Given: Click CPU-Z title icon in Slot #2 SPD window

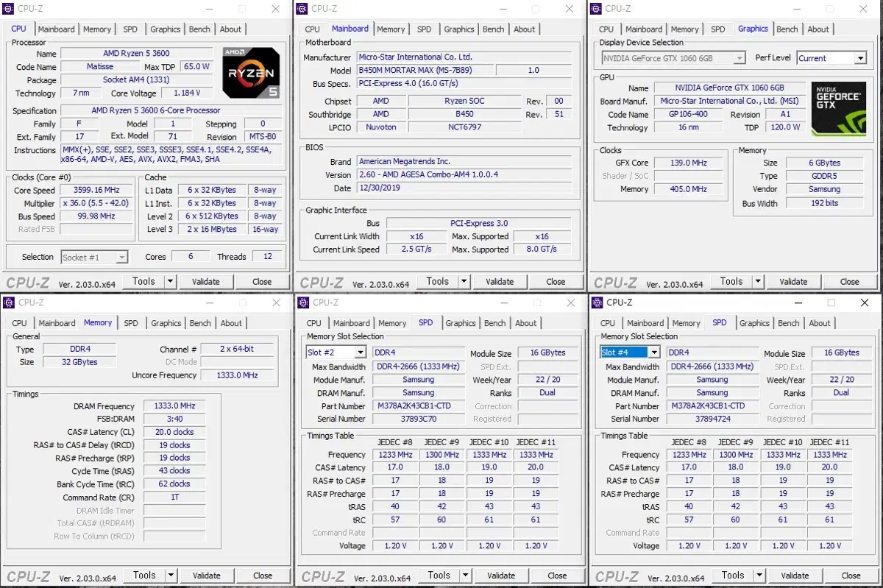Looking at the screenshot, I should (302, 302).
